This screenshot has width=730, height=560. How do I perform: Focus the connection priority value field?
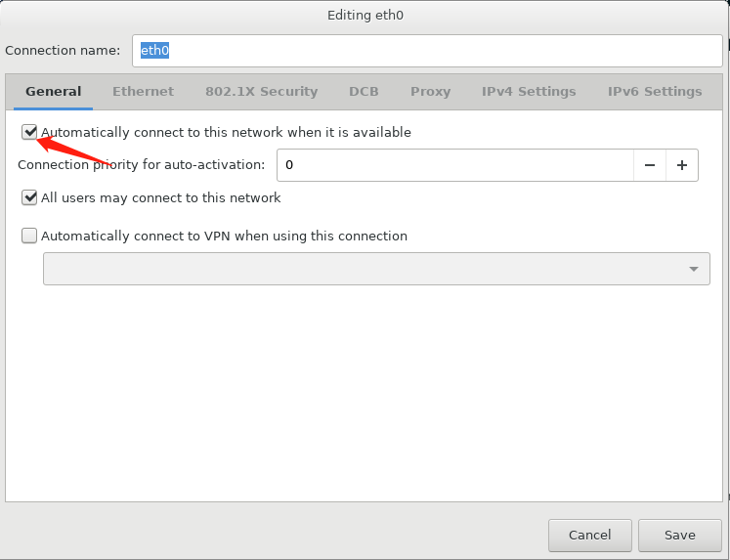[454, 165]
